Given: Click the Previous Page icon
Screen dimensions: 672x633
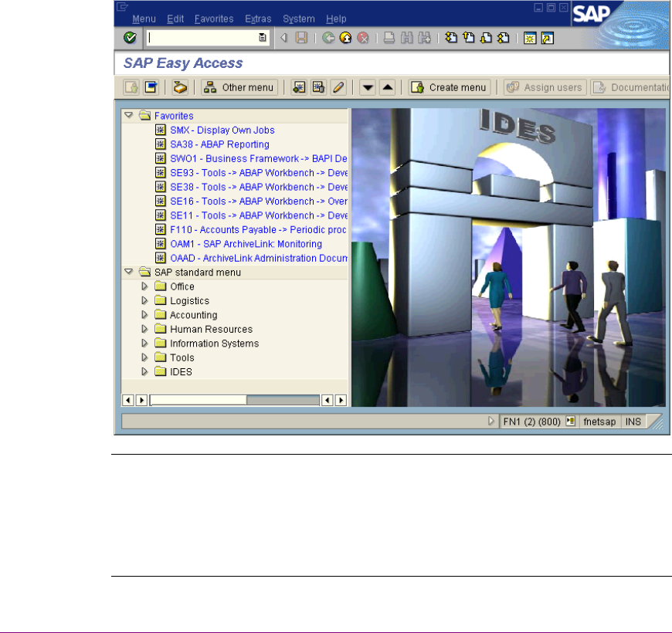Looking at the screenshot, I should pos(469,38).
